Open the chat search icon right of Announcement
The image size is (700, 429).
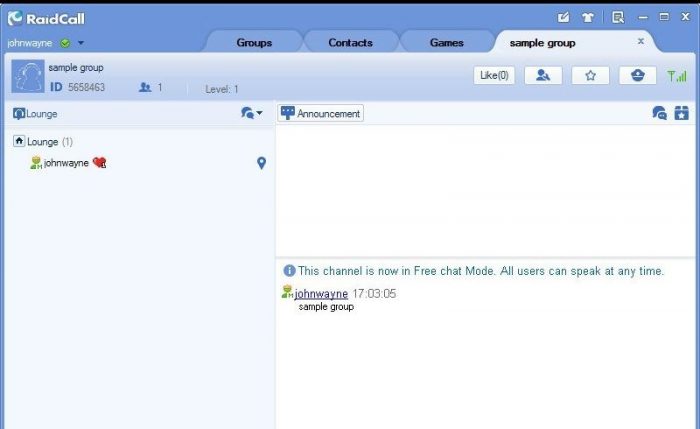click(659, 113)
